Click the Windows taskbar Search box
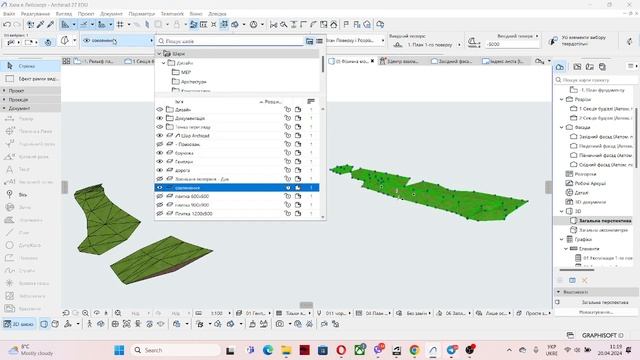Viewport: 640px width, 360px height. click(176, 350)
